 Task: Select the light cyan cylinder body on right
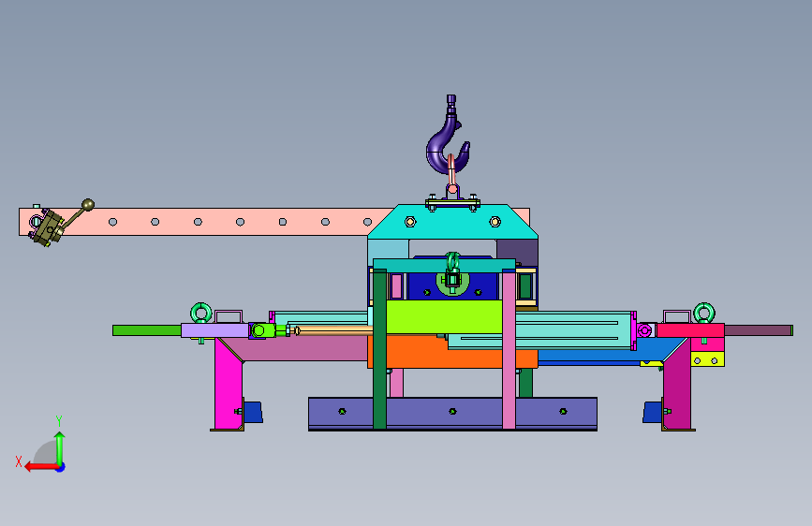coord(573,330)
